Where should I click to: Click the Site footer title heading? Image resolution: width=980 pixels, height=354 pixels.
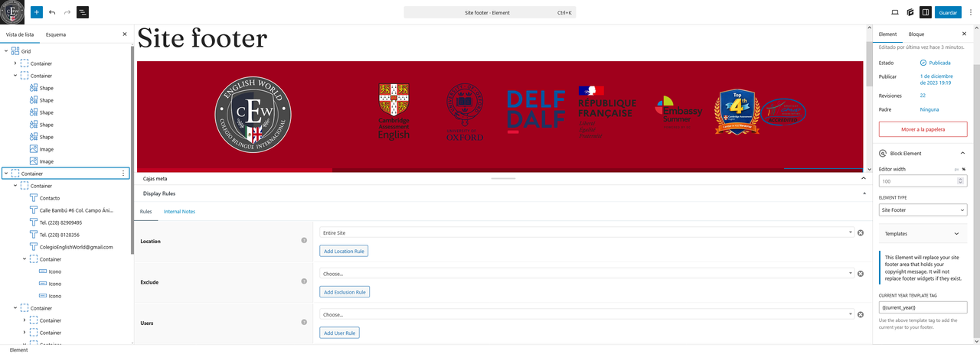[202, 38]
